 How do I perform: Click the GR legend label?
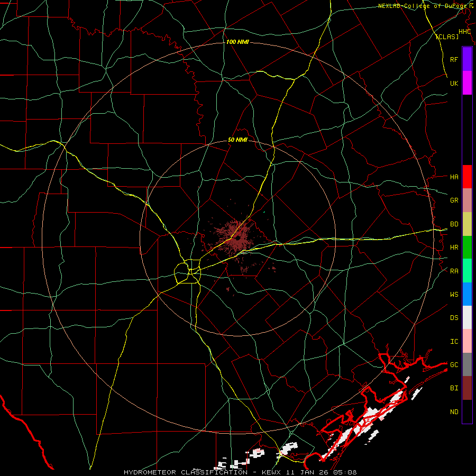[x=454, y=200]
